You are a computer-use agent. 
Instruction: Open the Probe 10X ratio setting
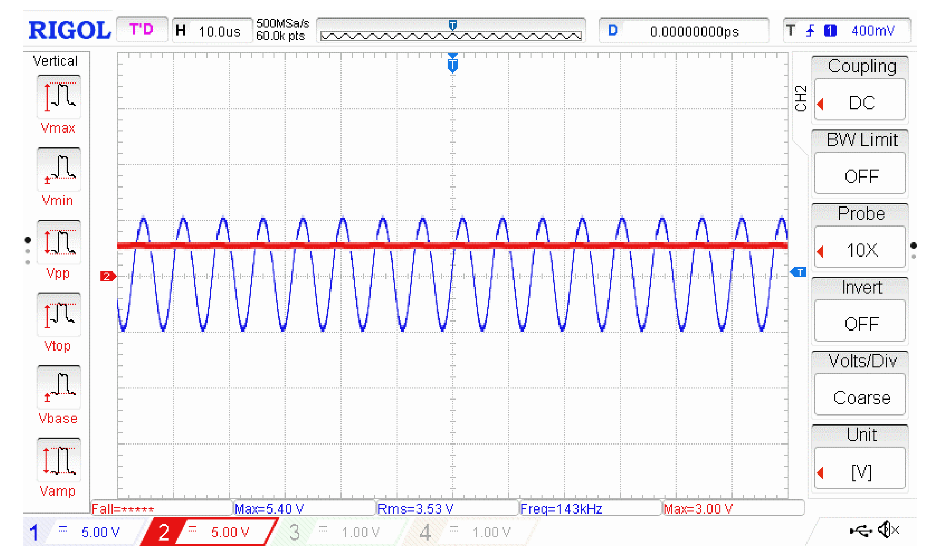pos(860,247)
